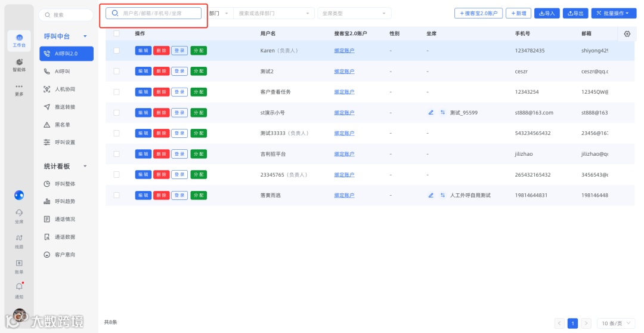The width and height of the screenshot is (644, 333).
Task: Open the 坐席类型 dropdown
Action: click(x=354, y=13)
